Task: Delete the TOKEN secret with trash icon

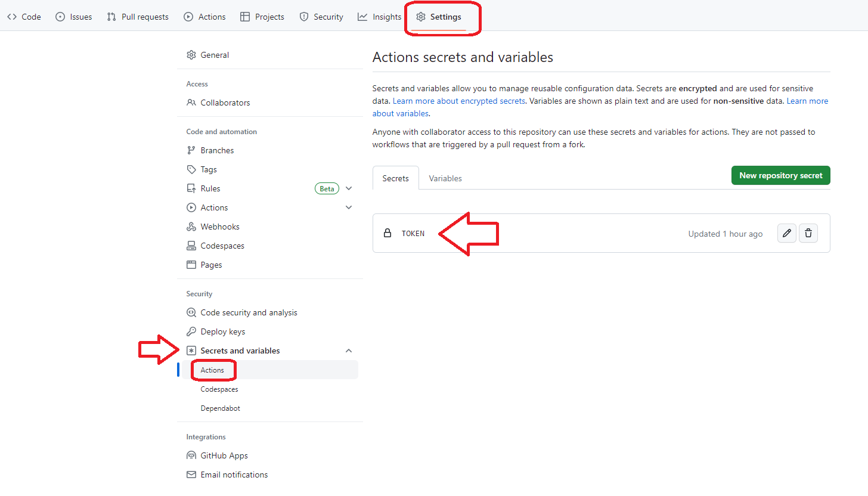Action: pyautogui.click(x=808, y=233)
